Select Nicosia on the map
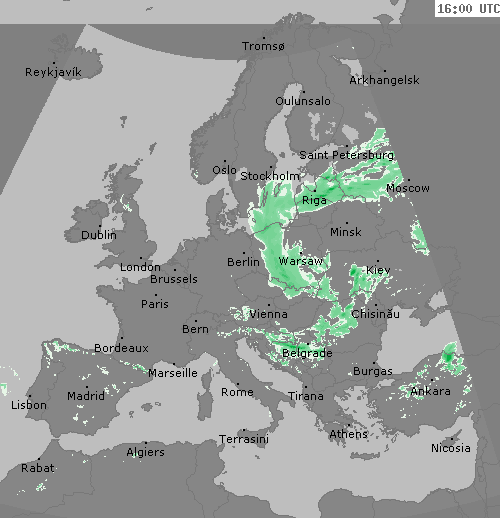The width and height of the screenshot is (500, 518). pos(451,448)
